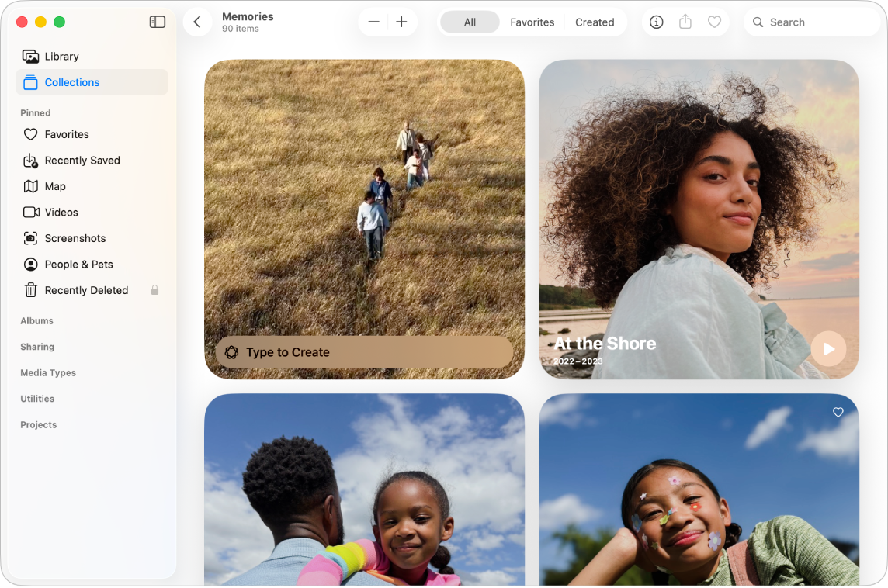888x588 pixels.
Task: Play the At the Shore memory
Action: [x=828, y=348]
